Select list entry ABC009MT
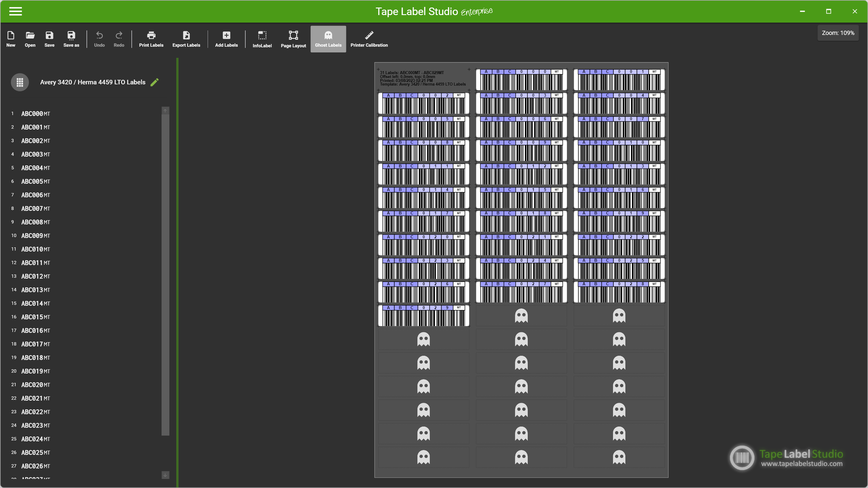The image size is (868, 488). click(35, 236)
